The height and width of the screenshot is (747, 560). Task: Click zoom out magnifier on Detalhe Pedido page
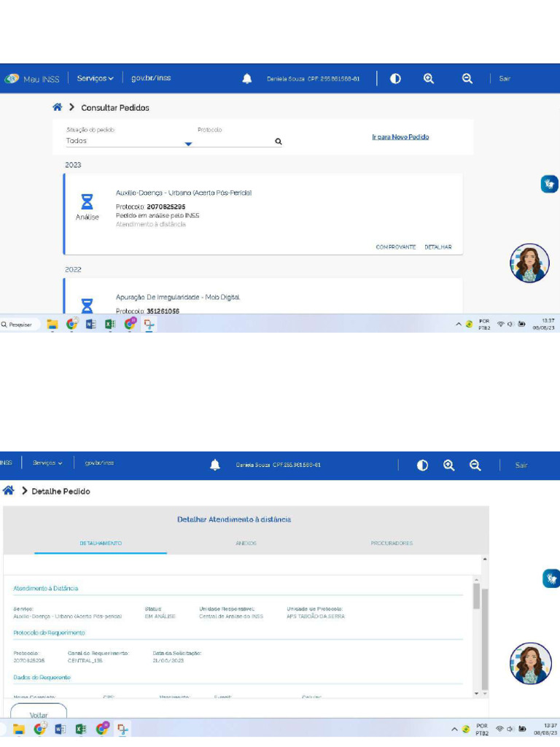coord(475,465)
